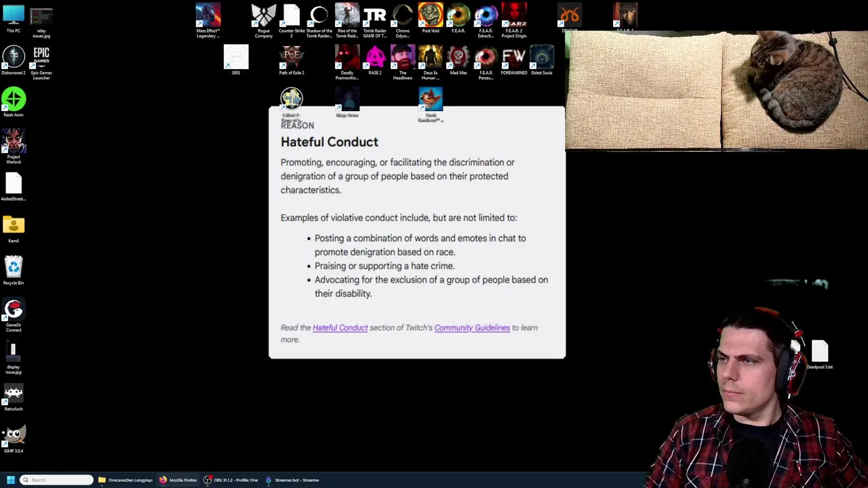Launch Deus Ex Human Revolution

point(431,63)
